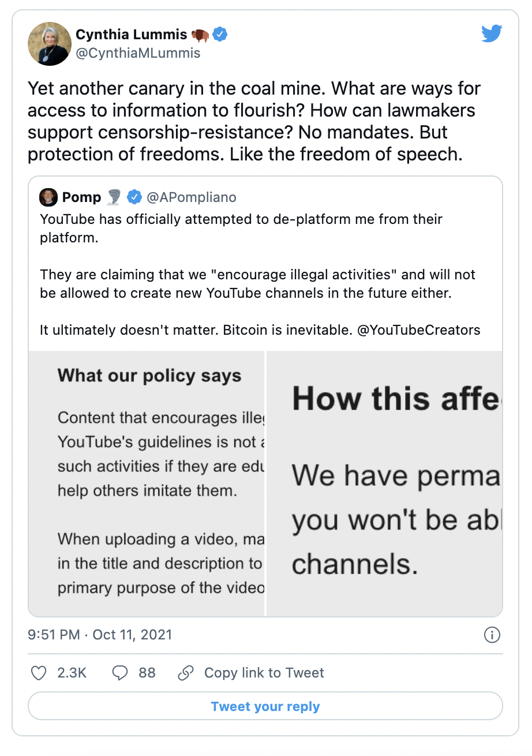Open Cynthia Lummis profile avatar

click(47, 44)
